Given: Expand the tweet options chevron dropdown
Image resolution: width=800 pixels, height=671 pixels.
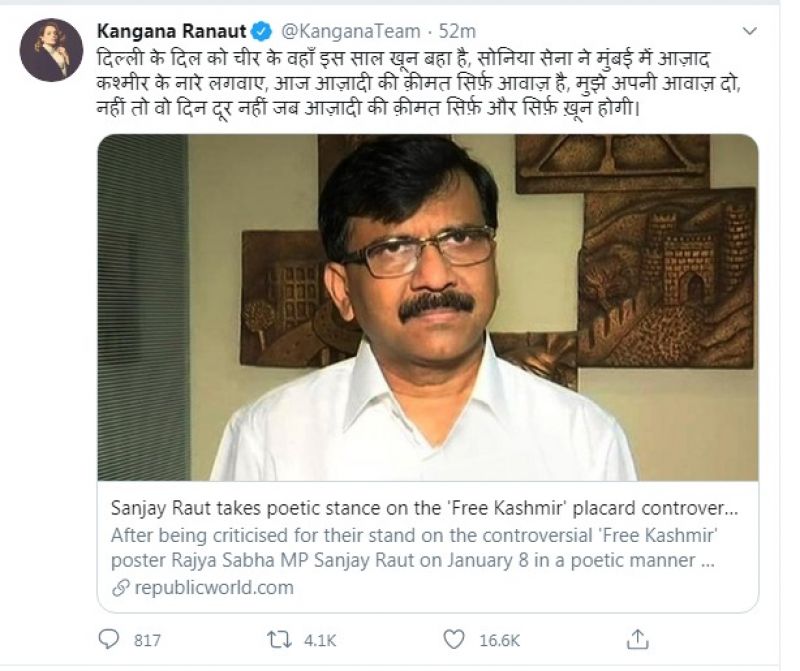Looking at the screenshot, I should [750, 31].
